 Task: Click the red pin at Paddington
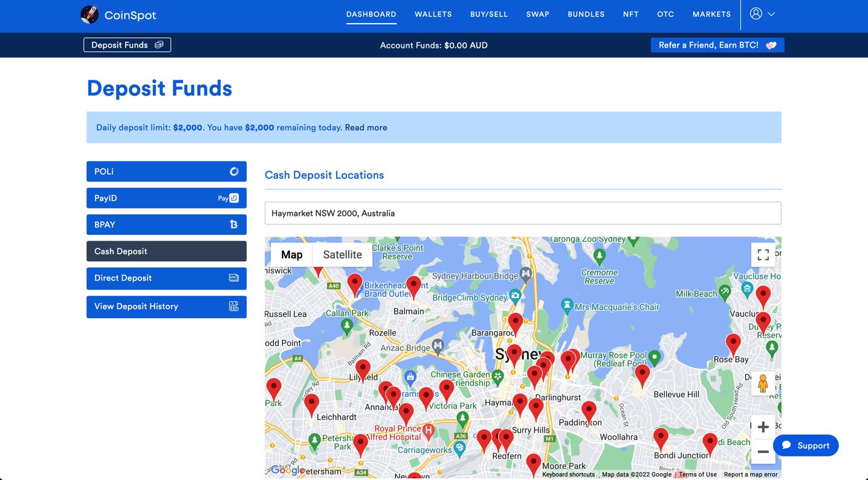click(x=589, y=413)
